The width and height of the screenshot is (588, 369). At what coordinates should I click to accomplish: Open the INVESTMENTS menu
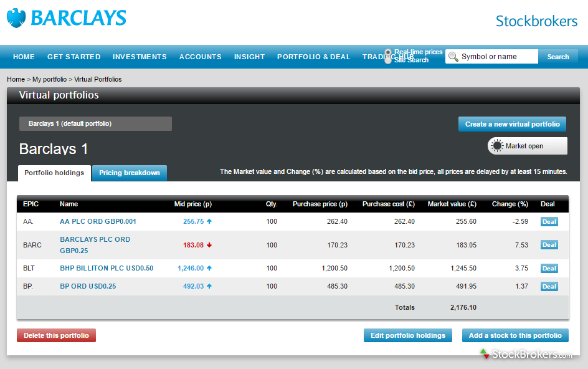[140, 57]
